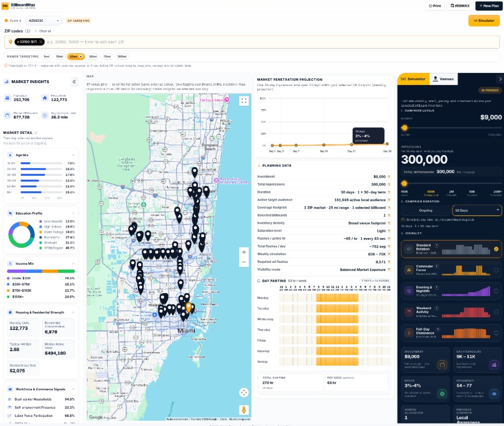Viewport: 504px width, 426px height.
Task: Deselect the active 25mi range chip
Action: point(76,57)
